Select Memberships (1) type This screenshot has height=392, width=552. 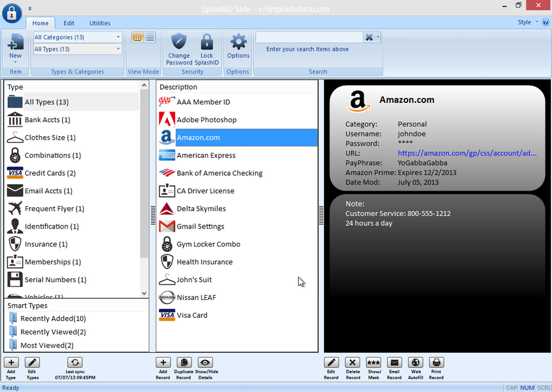pos(73,262)
